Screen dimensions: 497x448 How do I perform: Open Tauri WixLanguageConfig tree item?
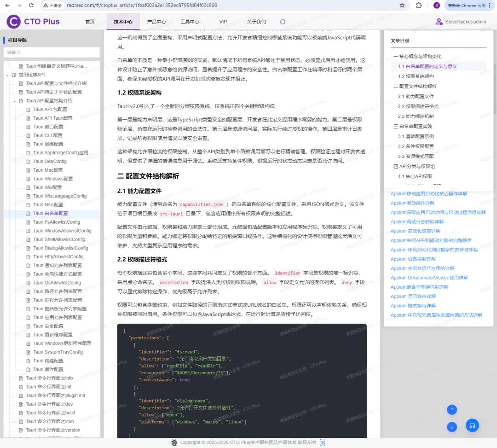point(60,196)
